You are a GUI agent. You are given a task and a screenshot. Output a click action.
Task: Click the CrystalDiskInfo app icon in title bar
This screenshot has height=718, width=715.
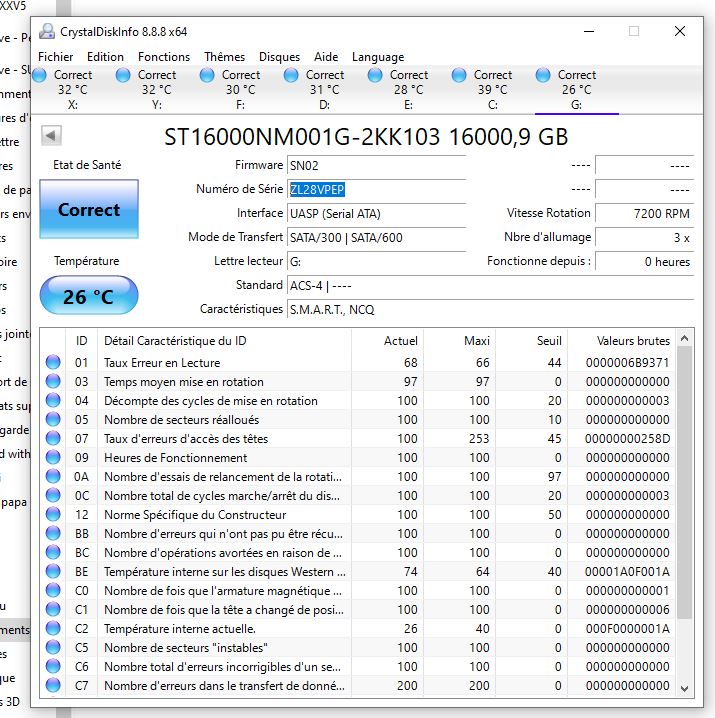tap(47, 31)
